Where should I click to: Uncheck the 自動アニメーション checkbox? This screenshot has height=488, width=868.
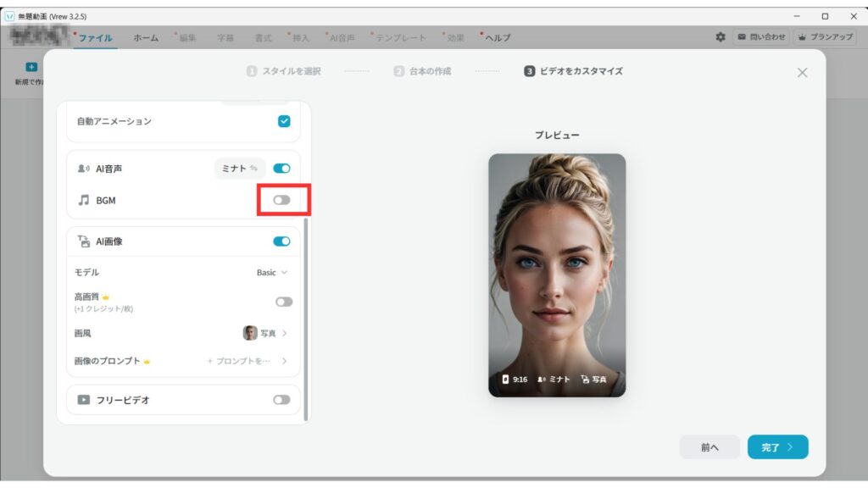284,121
